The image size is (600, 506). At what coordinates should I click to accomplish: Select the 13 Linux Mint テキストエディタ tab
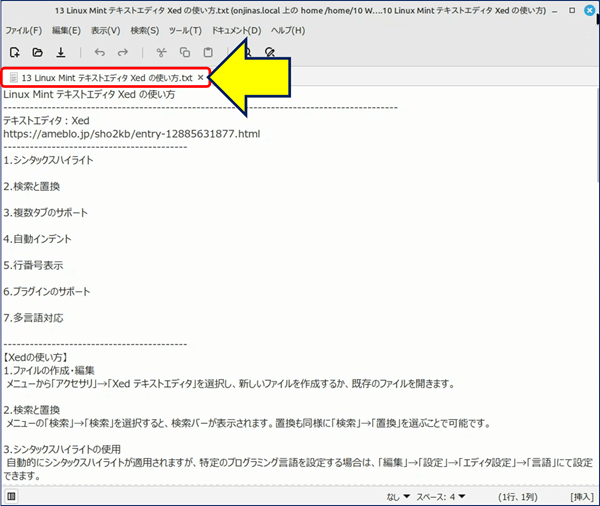(x=106, y=78)
